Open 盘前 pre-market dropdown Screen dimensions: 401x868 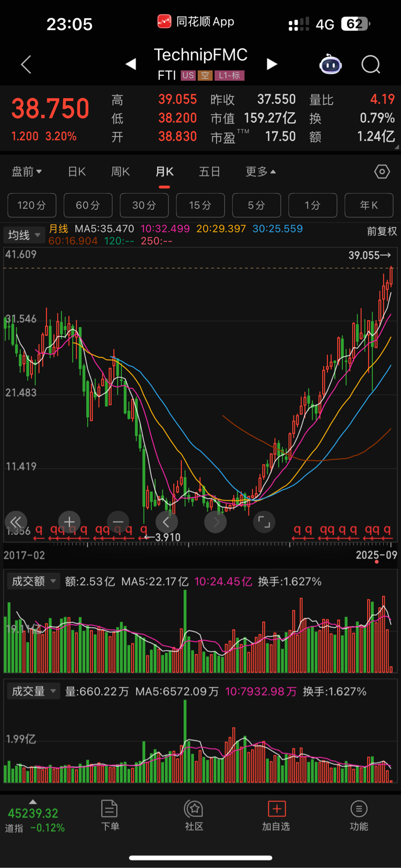point(27,171)
